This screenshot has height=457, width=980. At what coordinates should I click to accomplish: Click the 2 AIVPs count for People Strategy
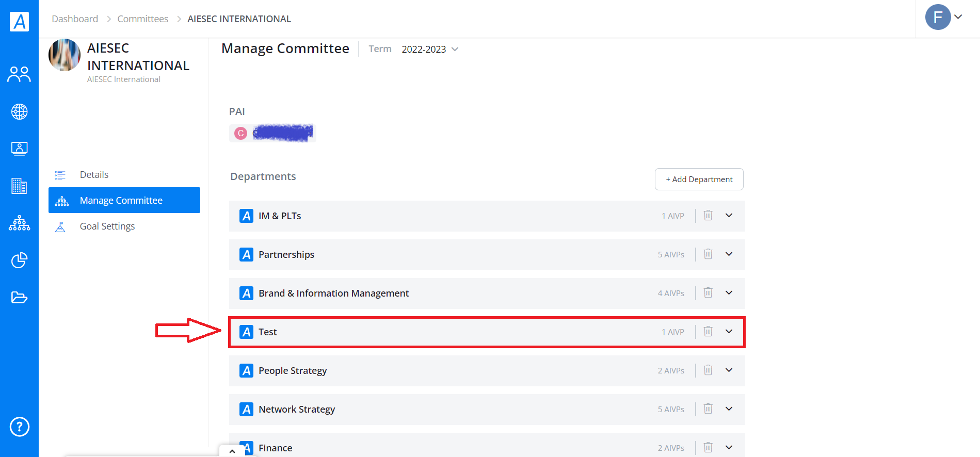pyautogui.click(x=671, y=370)
